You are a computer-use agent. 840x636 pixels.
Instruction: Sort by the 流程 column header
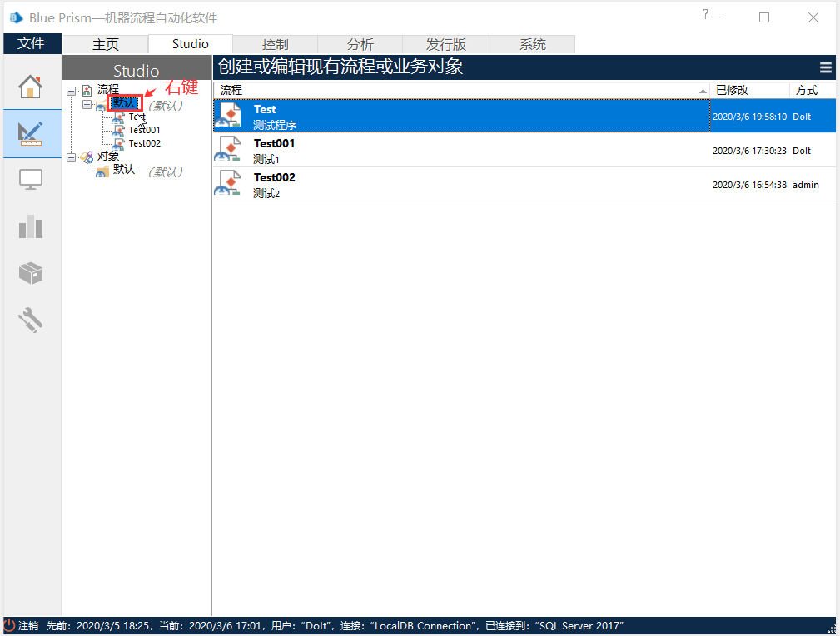click(x=461, y=91)
